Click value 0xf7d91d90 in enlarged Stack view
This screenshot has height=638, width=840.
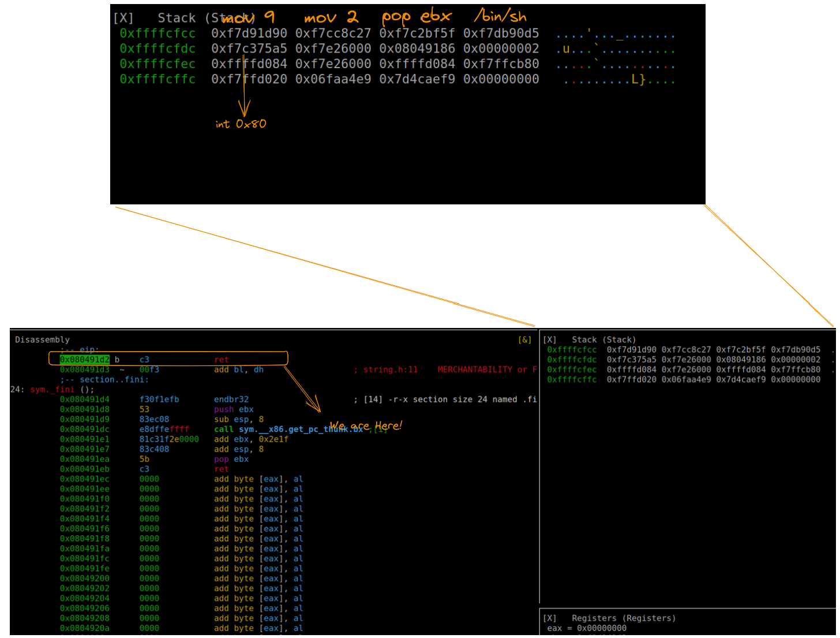pyautogui.click(x=249, y=33)
